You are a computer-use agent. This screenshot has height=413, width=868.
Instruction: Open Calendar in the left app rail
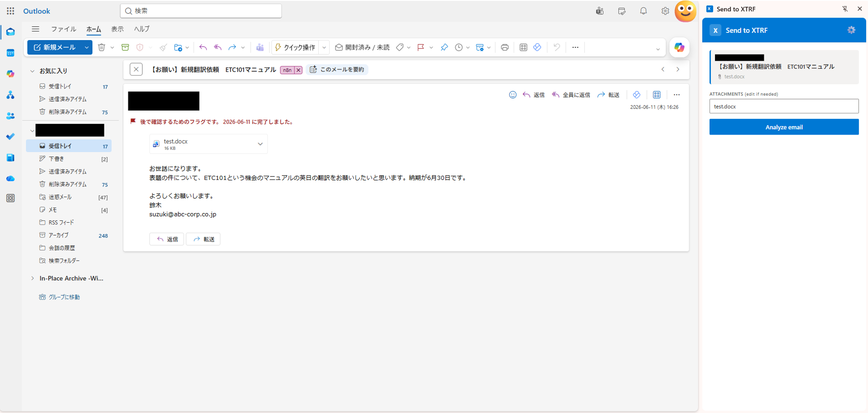click(x=10, y=53)
